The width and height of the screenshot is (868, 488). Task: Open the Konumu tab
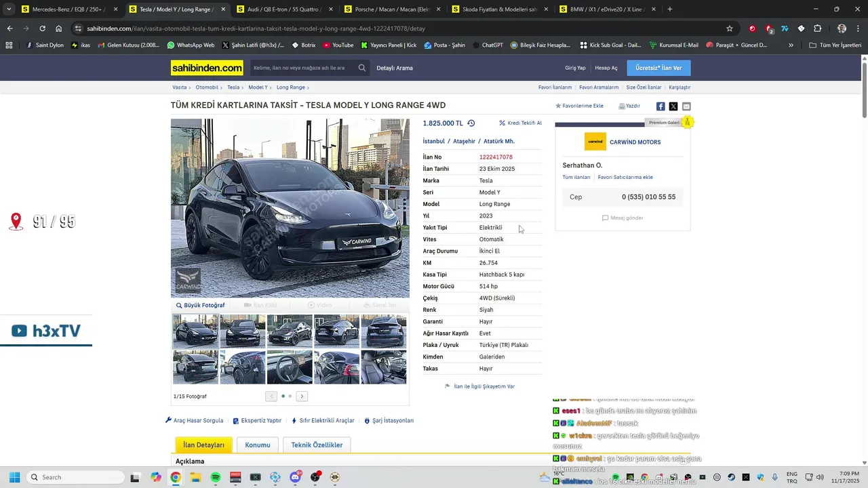pyautogui.click(x=258, y=445)
